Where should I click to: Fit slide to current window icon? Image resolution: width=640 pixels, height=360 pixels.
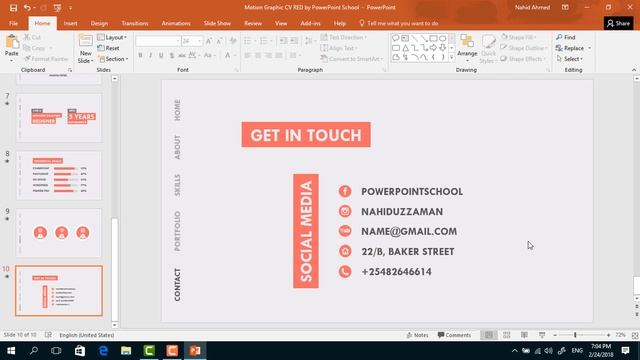(x=635, y=335)
